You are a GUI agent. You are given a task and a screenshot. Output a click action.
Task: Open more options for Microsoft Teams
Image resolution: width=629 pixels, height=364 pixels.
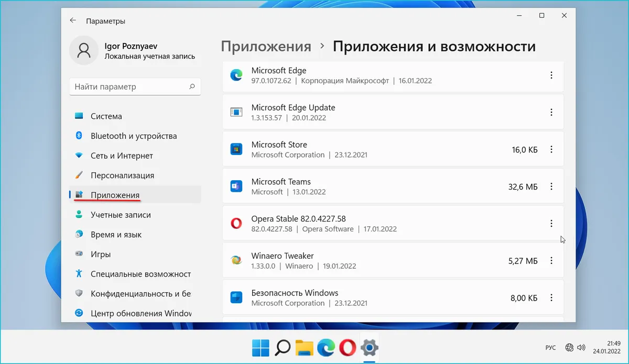coord(551,186)
